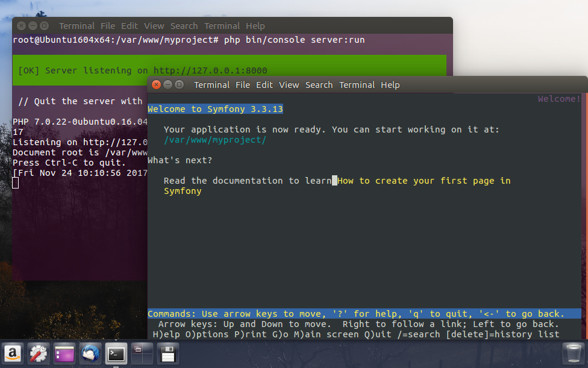588x368 pixels.
Task: Click the floppy disk drive icon in the dock
Action: [x=167, y=354]
